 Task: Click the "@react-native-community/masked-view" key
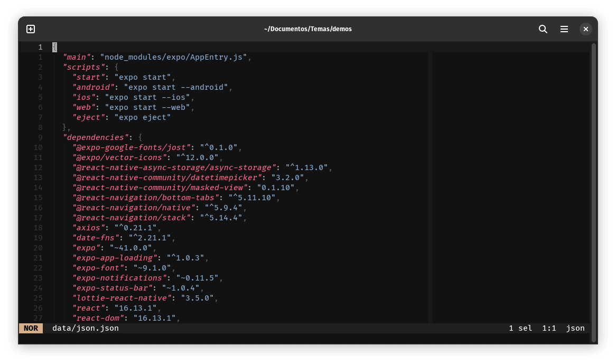point(160,188)
